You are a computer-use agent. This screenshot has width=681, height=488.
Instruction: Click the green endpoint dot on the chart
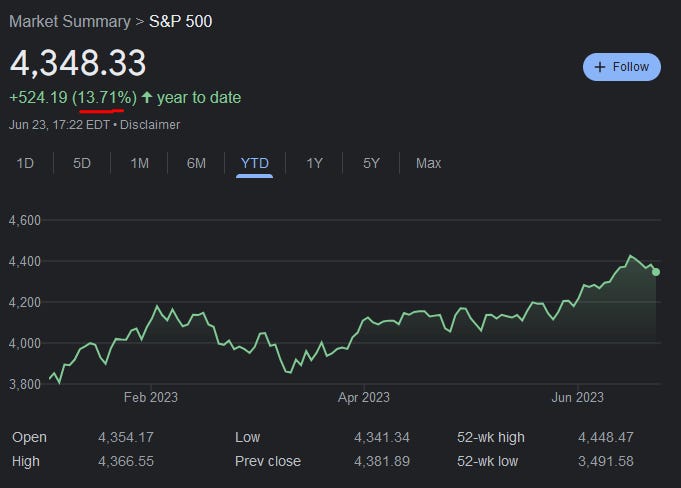656,272
